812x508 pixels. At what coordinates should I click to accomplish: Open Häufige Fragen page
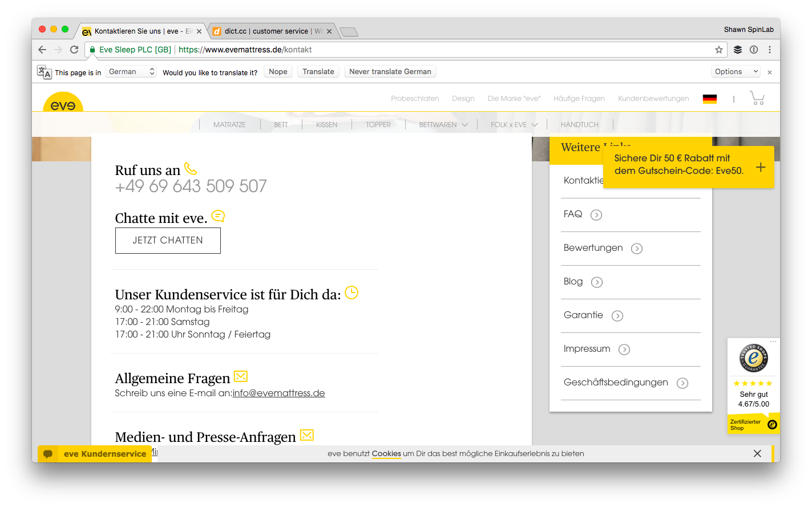579,99
